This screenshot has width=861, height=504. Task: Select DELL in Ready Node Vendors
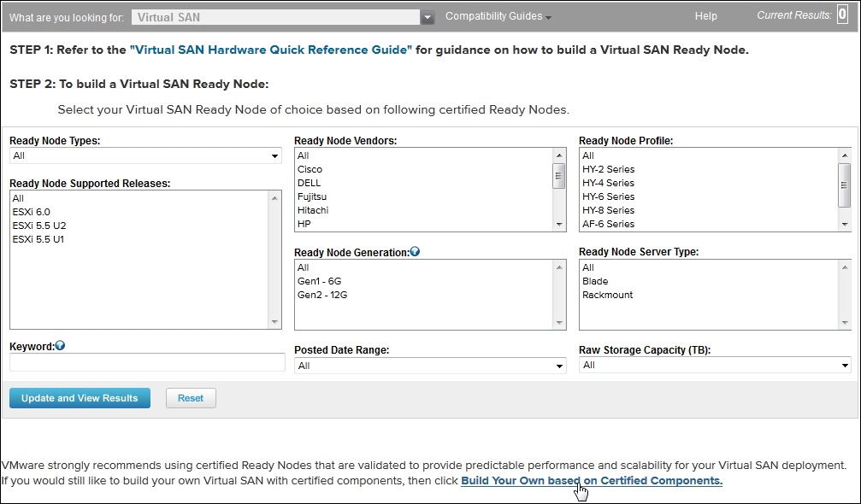coord(310,183)
